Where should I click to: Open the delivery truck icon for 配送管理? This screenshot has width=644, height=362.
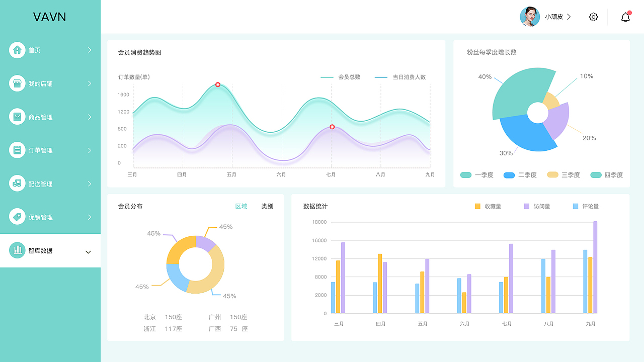pyautogui.click(x=17, y=184)
